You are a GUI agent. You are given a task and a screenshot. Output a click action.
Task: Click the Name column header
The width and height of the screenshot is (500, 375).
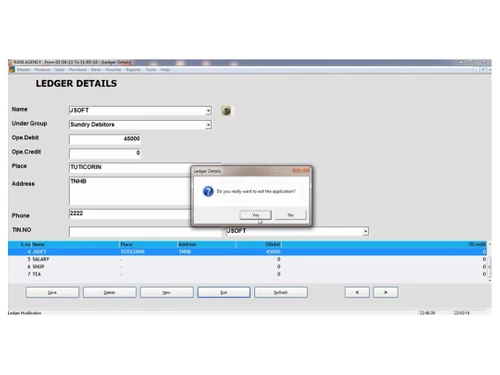tap(75, 244)
